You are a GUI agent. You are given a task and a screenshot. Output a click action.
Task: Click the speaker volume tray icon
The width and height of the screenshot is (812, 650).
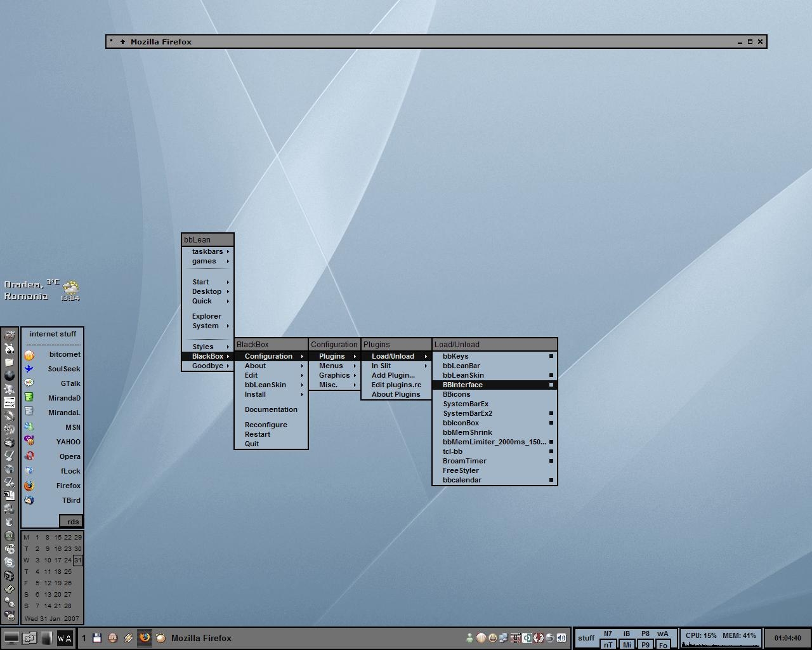click(561, 638)
